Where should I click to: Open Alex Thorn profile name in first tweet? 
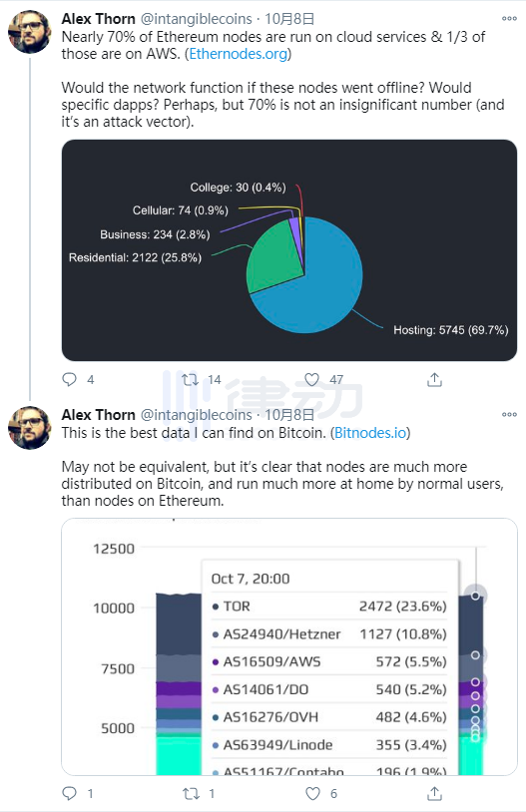[99, 19]
